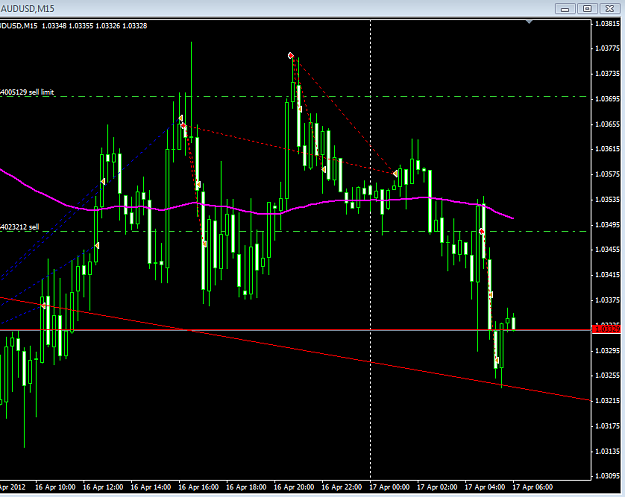
Task: Click the white dotted vertical day separator
Action: pyautogui.click(x=371, y=249)
